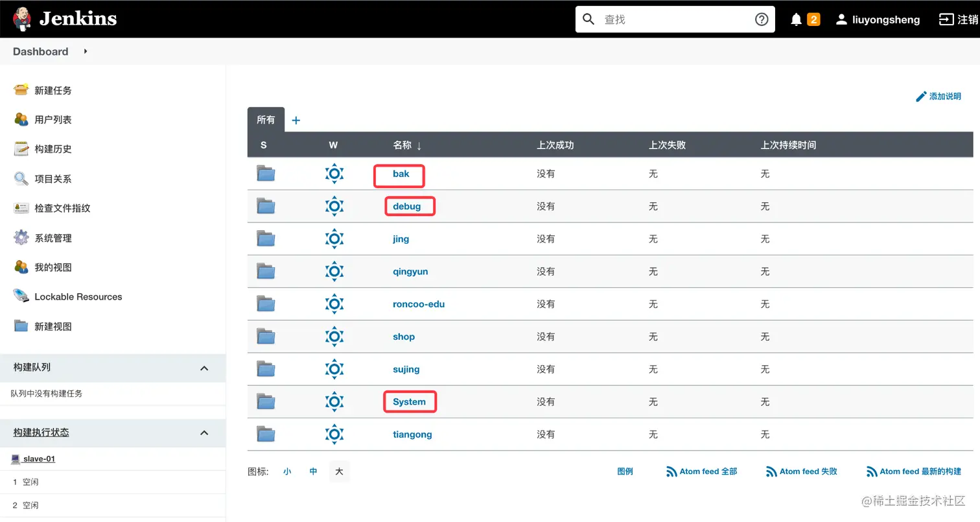Click the 注销 logout link
Viewport: 980px width, 522px height.
point(968,19)
